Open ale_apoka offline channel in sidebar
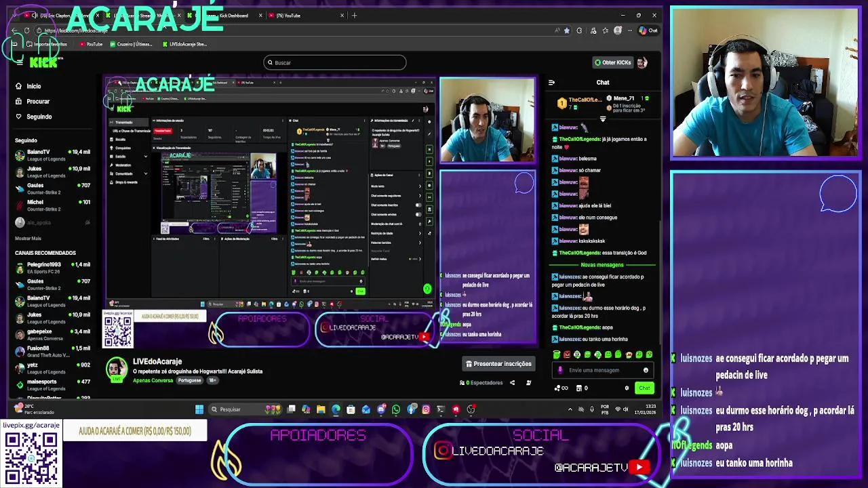868x488 pixels. pyautogui.click(x=53, y=222)
